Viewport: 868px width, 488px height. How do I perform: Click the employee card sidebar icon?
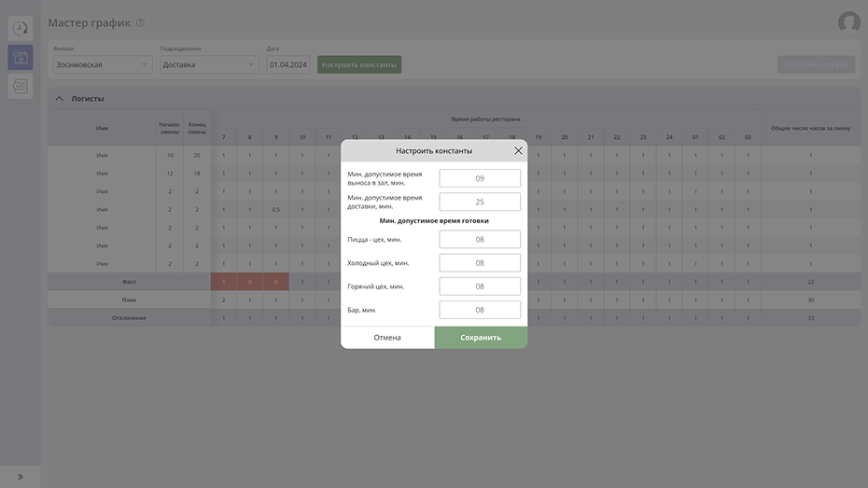point(21,86)
